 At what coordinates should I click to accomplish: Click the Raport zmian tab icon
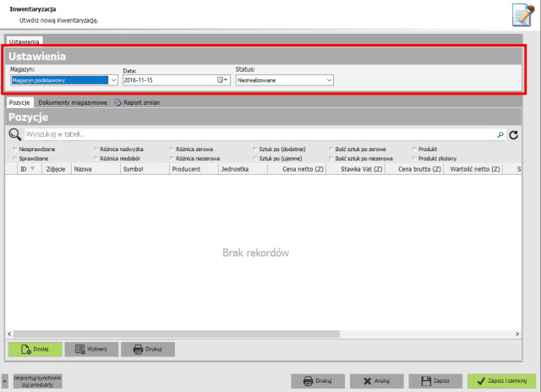tap(118, 102)
